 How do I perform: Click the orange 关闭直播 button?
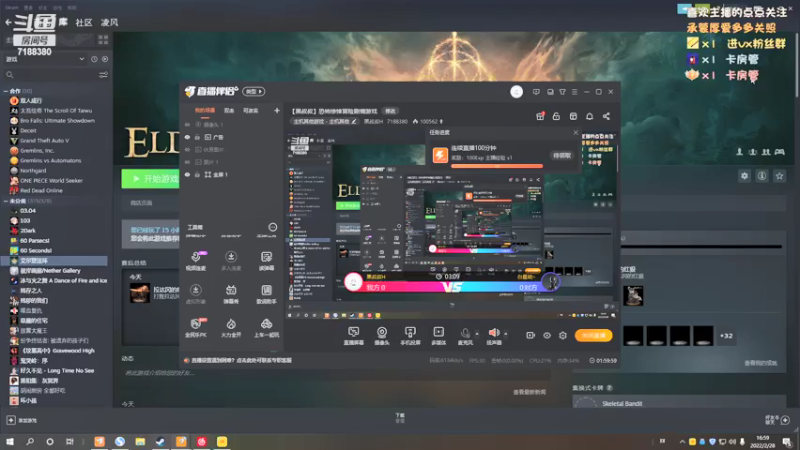pos(593,335)
